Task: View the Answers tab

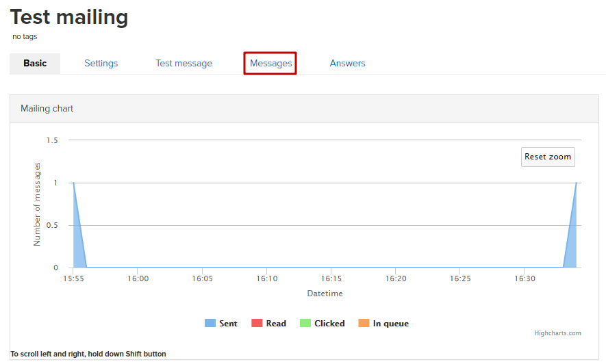Action: (347, 64)
